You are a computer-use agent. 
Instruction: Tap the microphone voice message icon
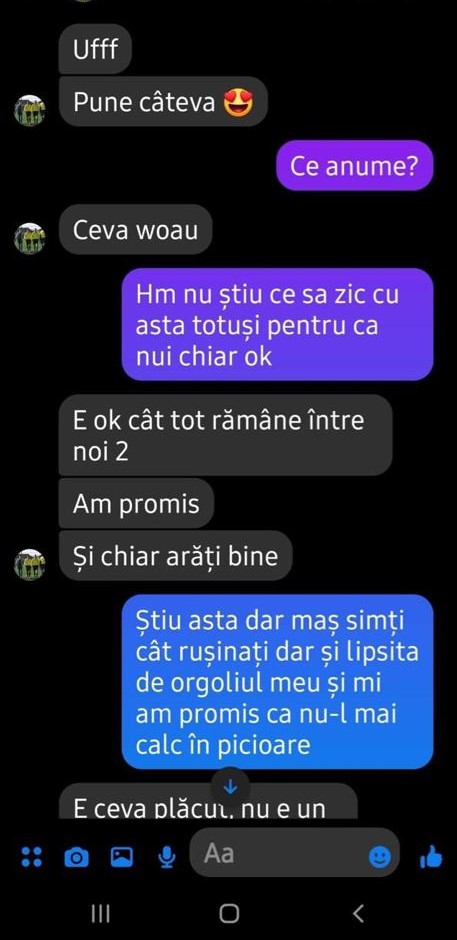pyautogui.click(x=167, y=858)
